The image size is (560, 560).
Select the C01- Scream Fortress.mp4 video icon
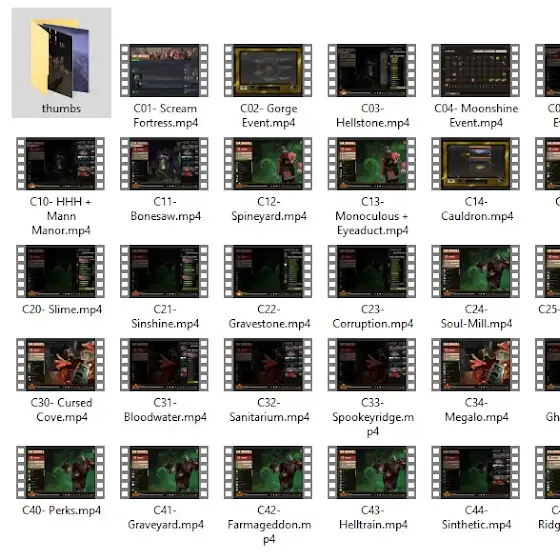coord(164,70)
